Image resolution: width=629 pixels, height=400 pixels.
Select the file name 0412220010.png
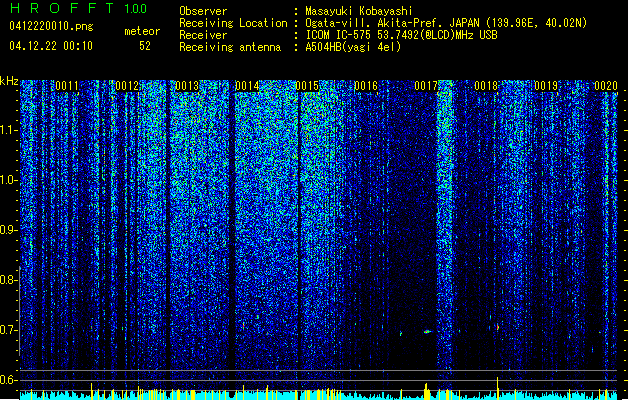pyautogui.click(x=51, y=26)
